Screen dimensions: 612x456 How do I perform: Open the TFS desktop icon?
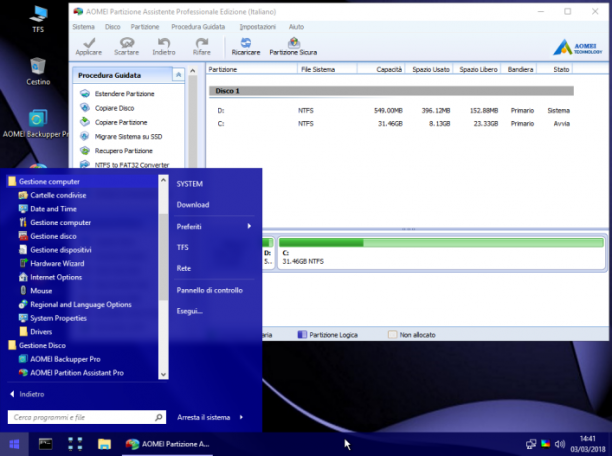pos(38,19)
